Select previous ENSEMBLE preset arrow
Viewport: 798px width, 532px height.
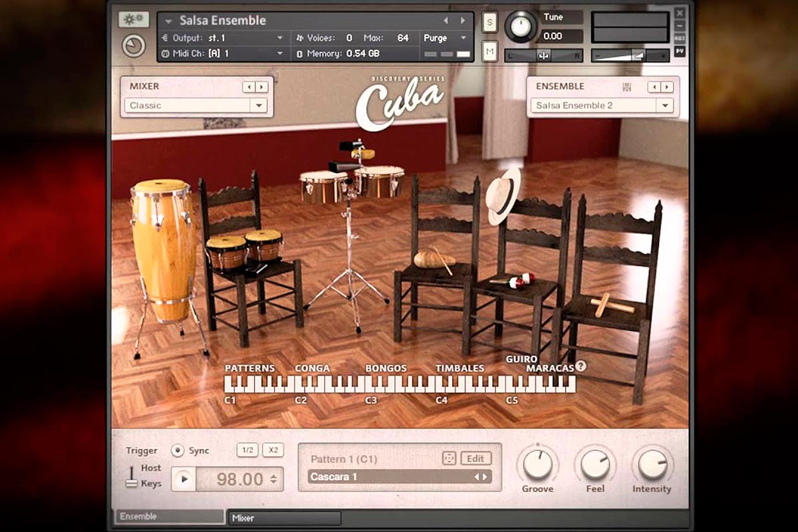[x=654, y=86]
